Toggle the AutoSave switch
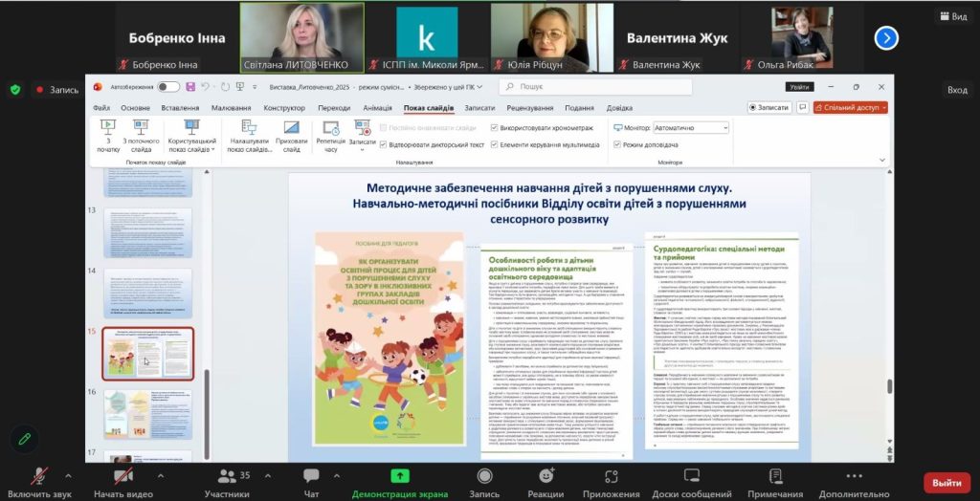Screen dimensions: 980x501 tap(167, 87)
